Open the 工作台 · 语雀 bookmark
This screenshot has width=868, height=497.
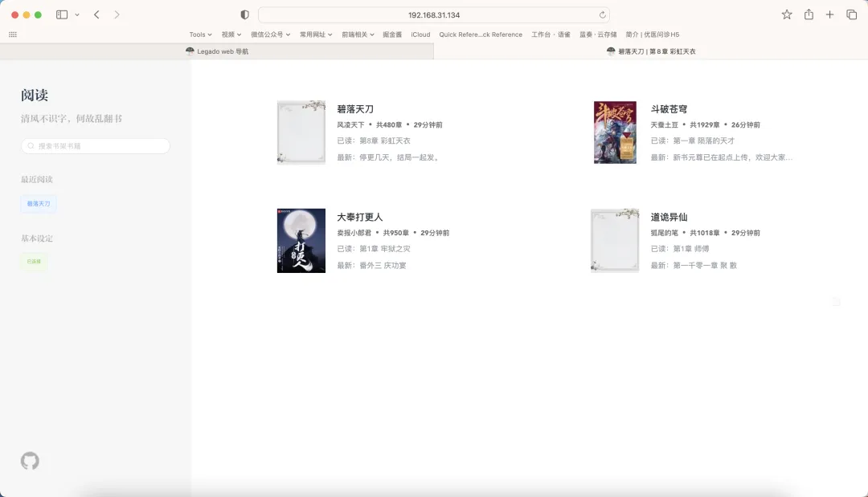coord(551,35)
